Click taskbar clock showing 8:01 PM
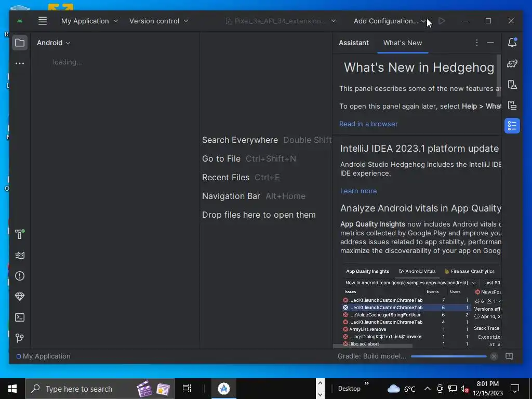 tap(487, 389)
